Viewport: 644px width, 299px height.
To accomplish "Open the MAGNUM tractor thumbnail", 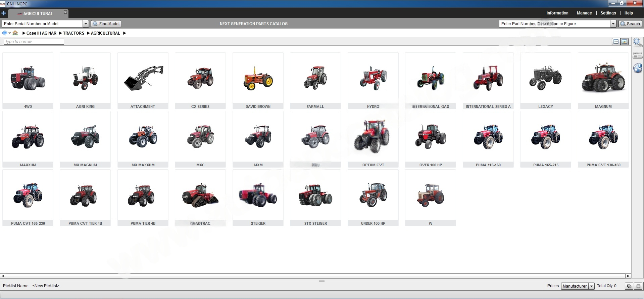I will pos(603,81).
